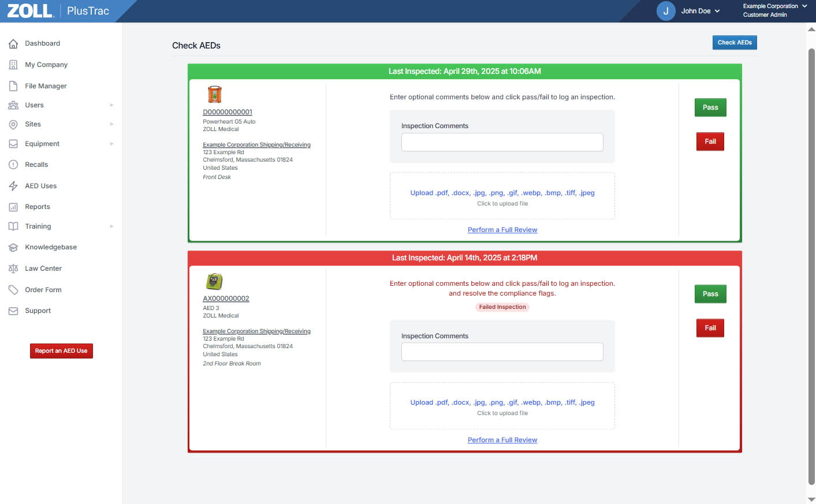Click the Knowledgebase graduation cap icon

[13, 247]
